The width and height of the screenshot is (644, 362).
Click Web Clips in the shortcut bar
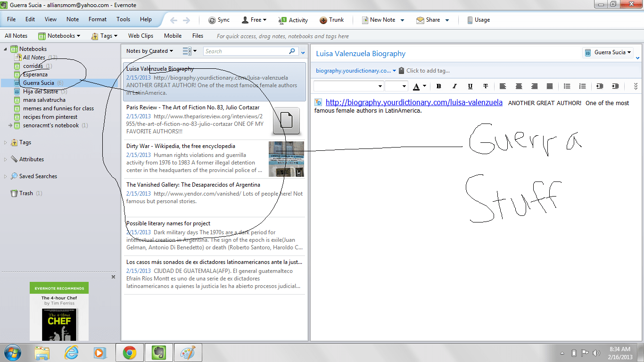tap(140, 36)
